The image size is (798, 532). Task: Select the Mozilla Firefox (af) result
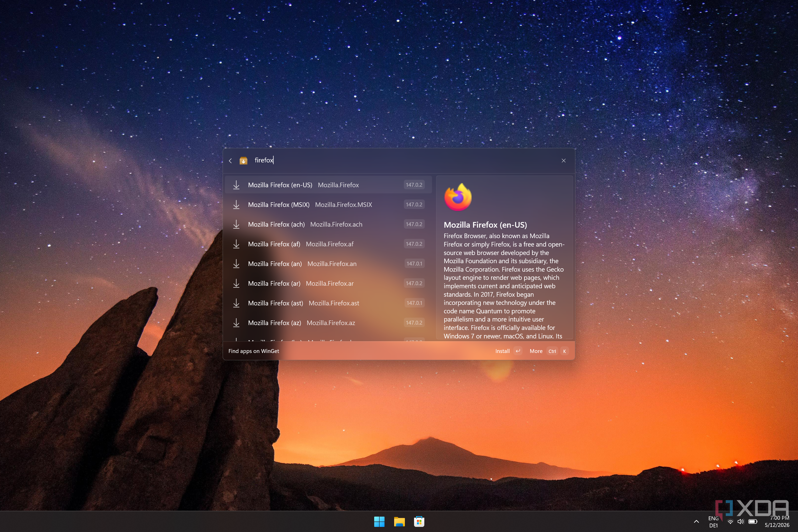[x=328, y=244]
